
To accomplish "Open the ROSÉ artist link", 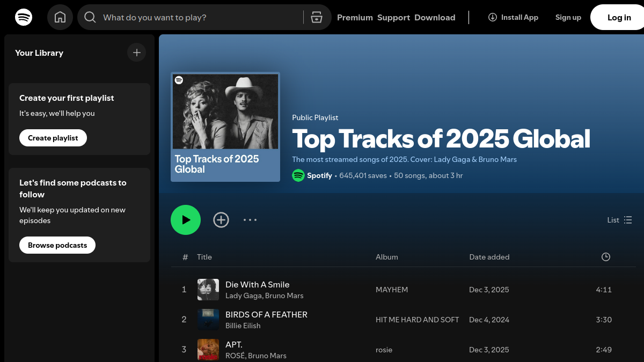I will (235, 356).
